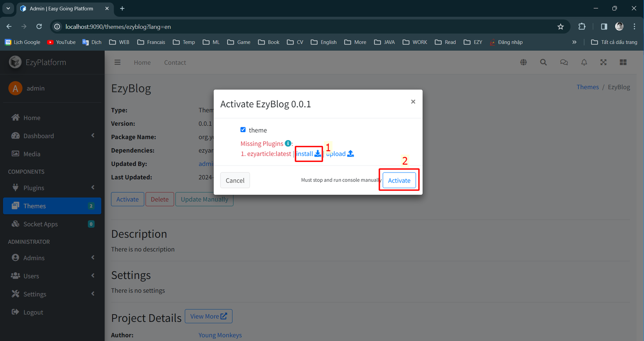
Task: Expand the Admins sidebar menu
Action: [x=52, y=258]
